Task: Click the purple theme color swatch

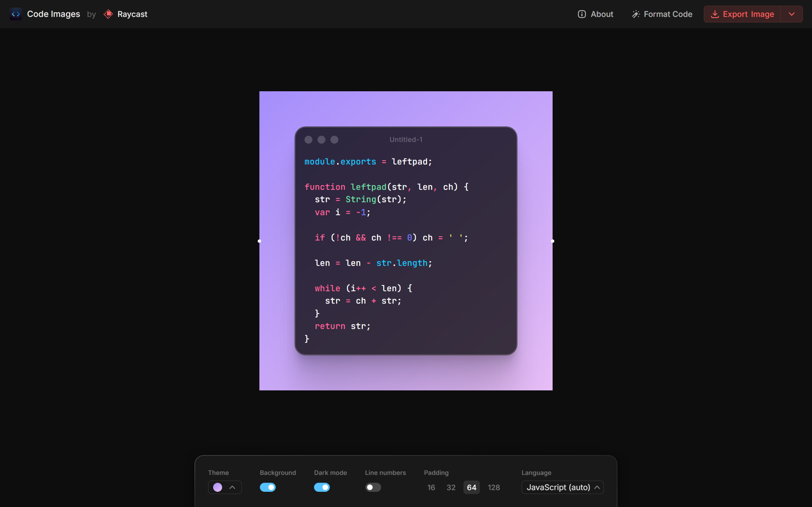Action: coord(217,487)
